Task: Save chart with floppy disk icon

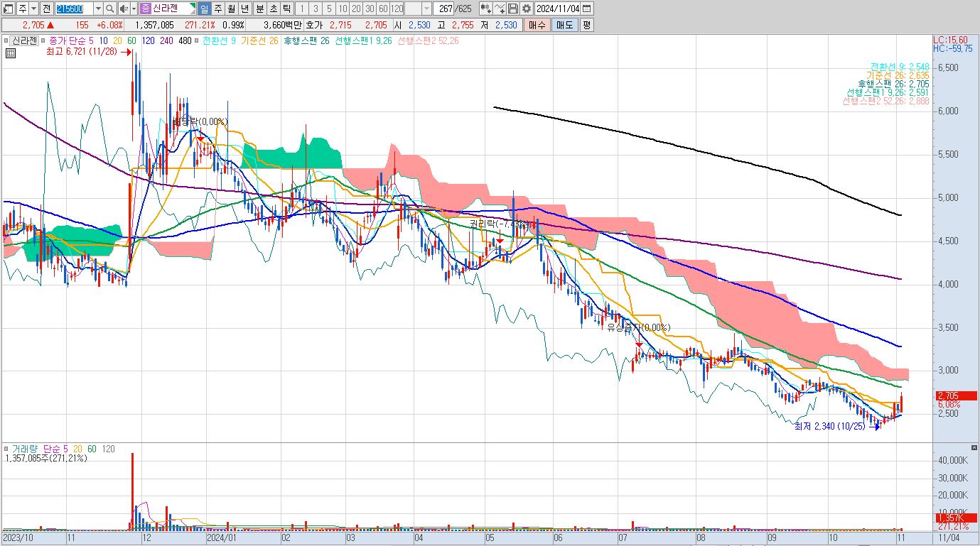Action: tap(513, 9)
